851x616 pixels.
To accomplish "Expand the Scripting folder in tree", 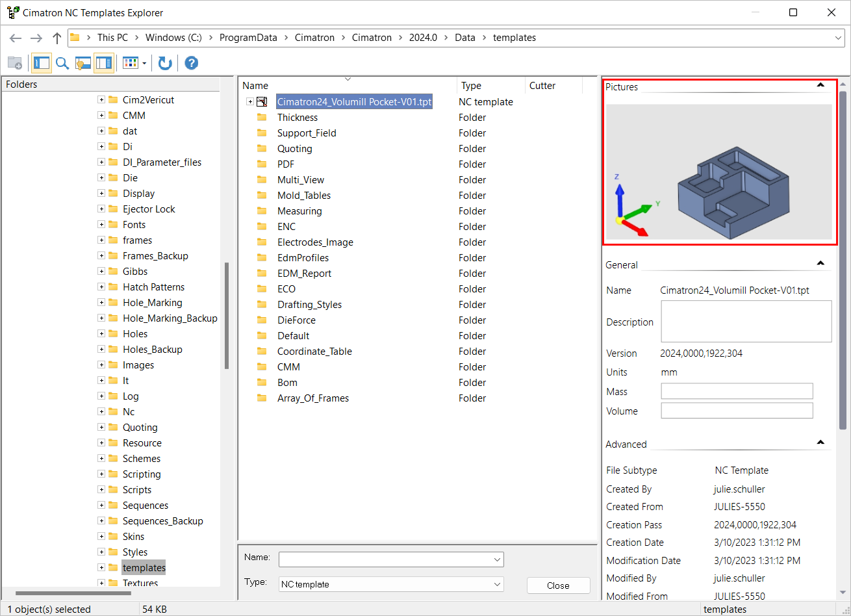I will (101, 474).
